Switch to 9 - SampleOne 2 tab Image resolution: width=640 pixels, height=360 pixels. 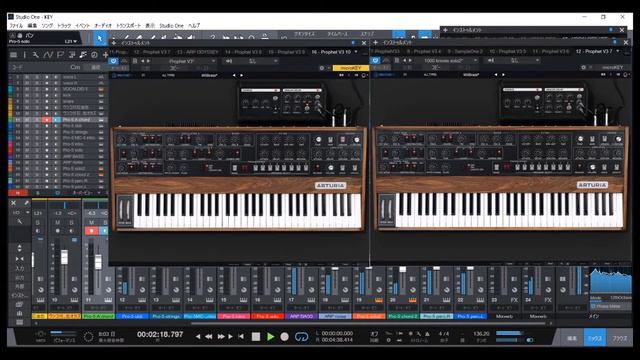pyautogui.click(x=465, y=51)
